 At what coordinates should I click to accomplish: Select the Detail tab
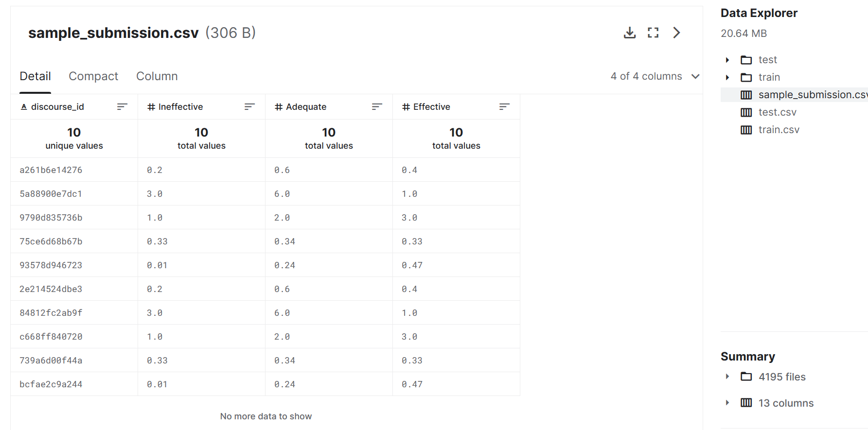pyautogui.click(x=35, y=76)
